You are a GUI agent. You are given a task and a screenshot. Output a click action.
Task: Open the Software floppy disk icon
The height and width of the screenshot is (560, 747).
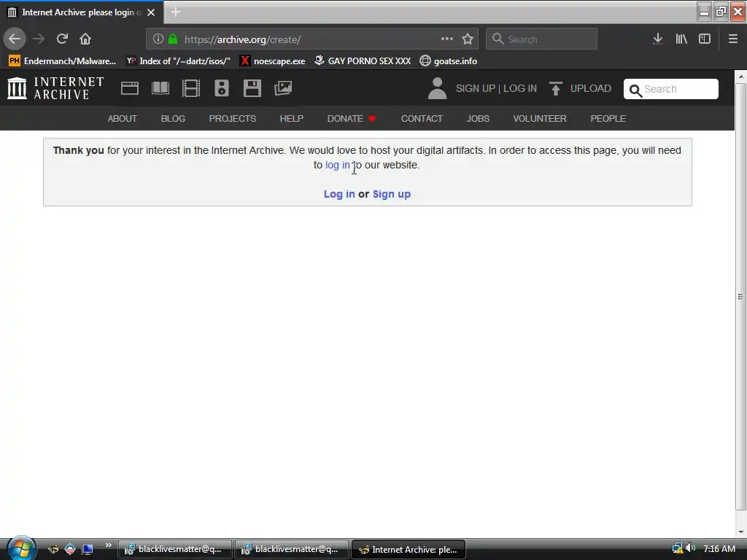point(252,88)
